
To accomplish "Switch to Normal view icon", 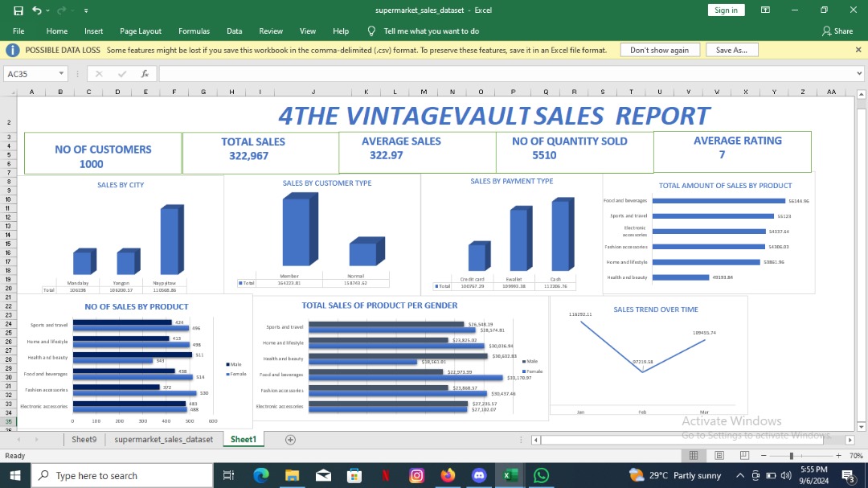I will [x=693, y=455].
